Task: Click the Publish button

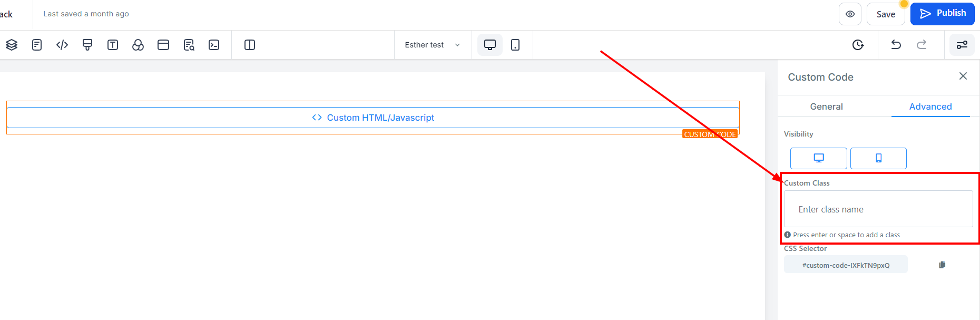Action: point(943,14)
